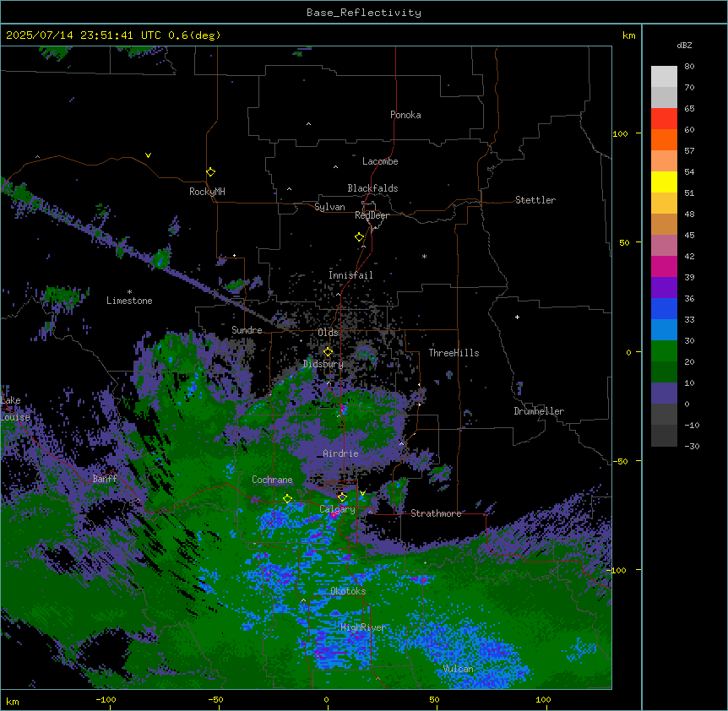Click the Airdrie city label

pyautogui.click(x=341, y=453)
